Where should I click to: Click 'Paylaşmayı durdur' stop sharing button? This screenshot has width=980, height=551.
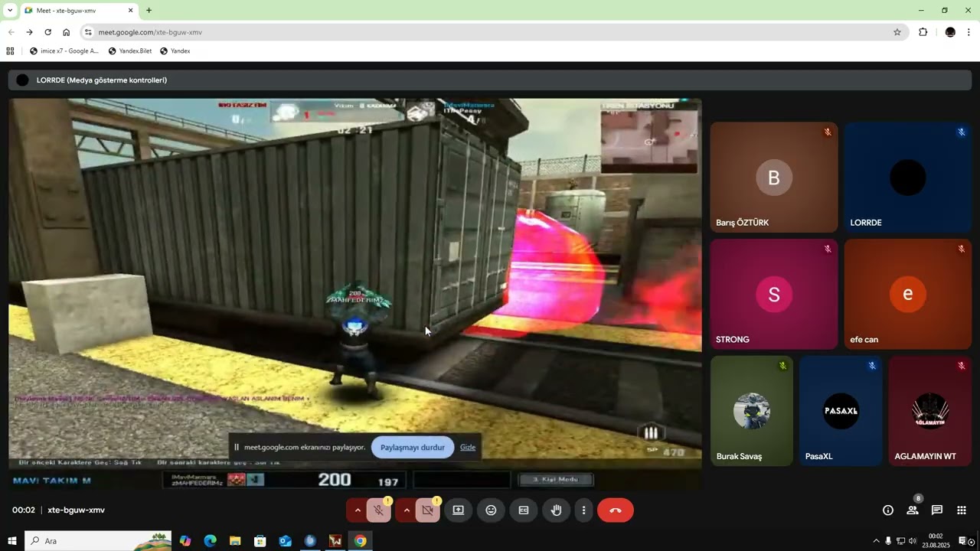pos(413,448)
